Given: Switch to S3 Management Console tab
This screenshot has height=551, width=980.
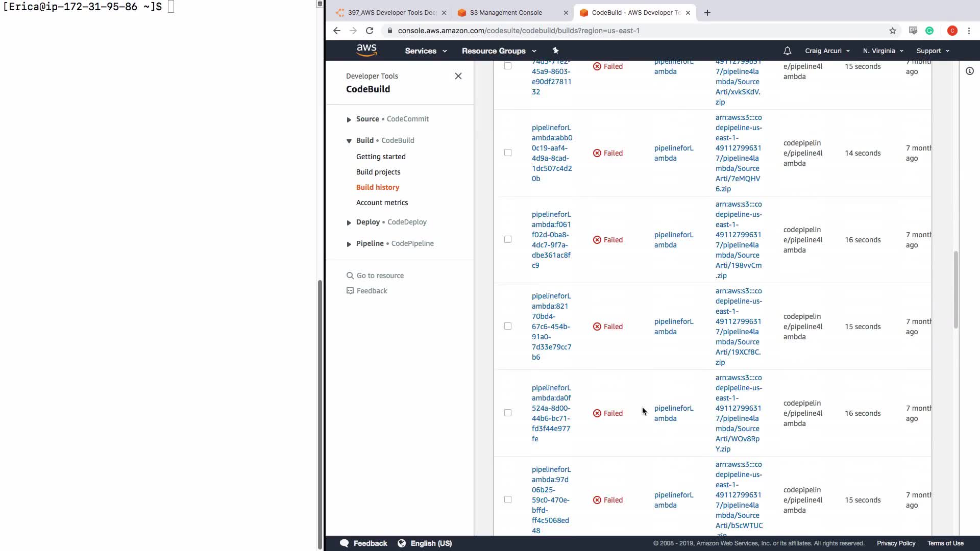Looking at the screenshot, I should [x=505, y=13].
